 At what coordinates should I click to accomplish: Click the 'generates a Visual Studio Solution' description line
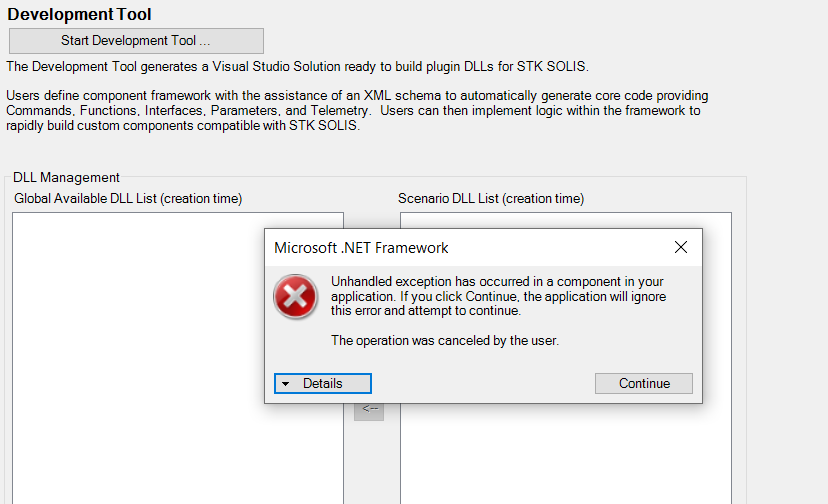tap(297, 67)
